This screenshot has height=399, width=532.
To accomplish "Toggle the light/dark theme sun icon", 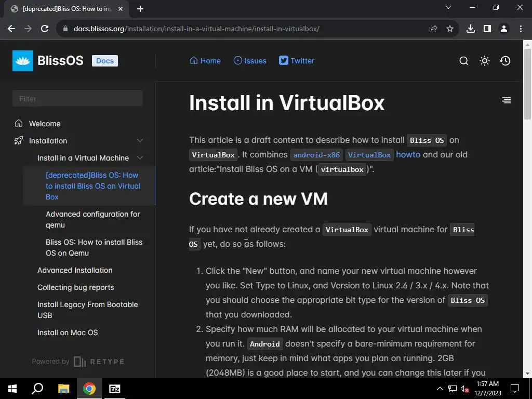I will coord(485,61).
